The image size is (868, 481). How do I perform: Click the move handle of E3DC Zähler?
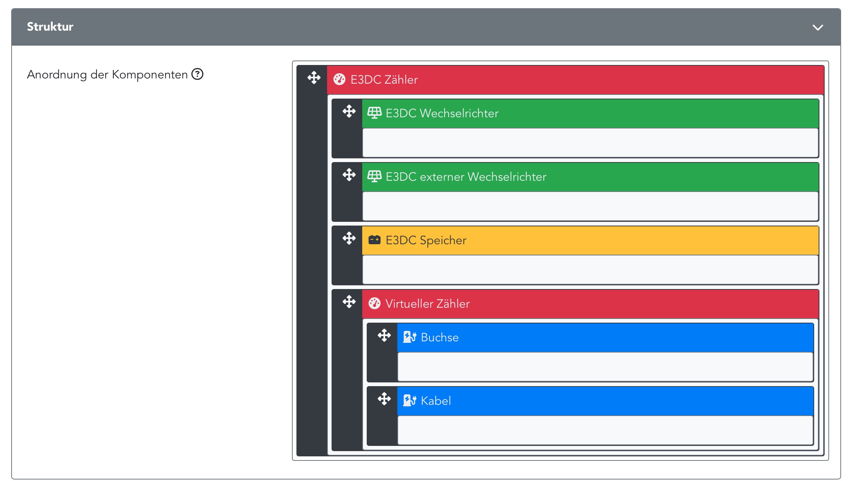(314, 78)
